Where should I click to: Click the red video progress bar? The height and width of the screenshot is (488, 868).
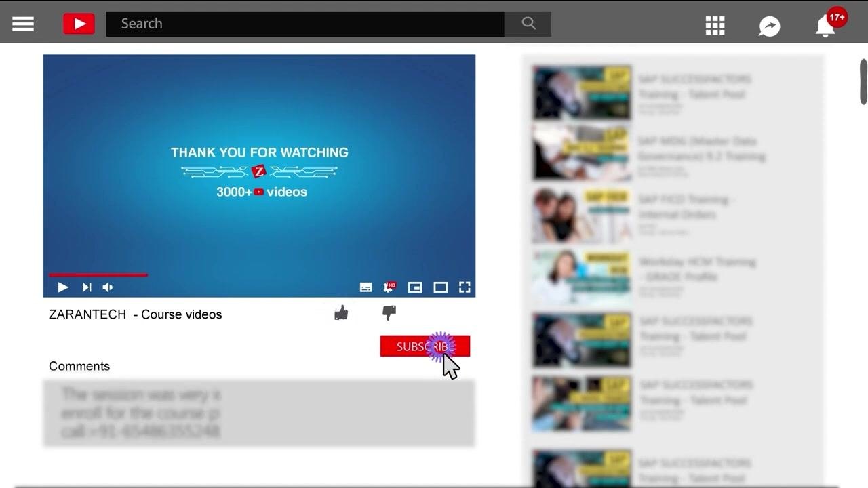pos(98,274)
